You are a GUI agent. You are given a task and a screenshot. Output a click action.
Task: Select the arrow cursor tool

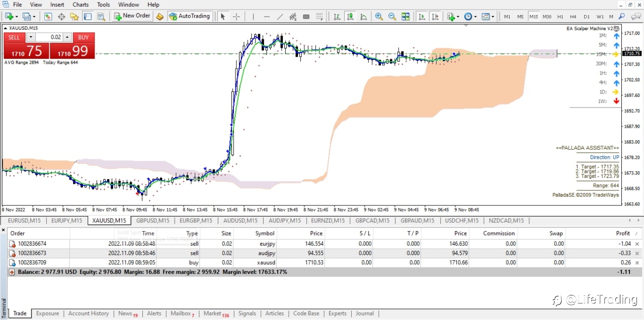[x=223, y=16]
